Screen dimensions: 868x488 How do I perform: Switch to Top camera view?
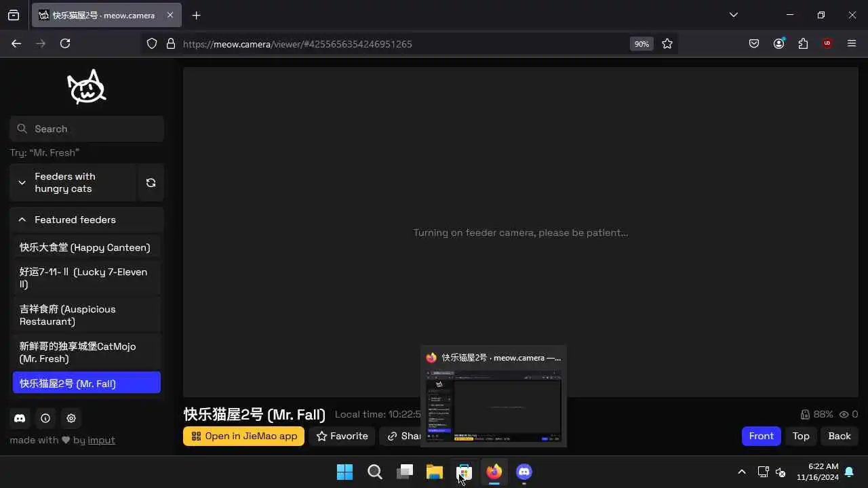801,436
